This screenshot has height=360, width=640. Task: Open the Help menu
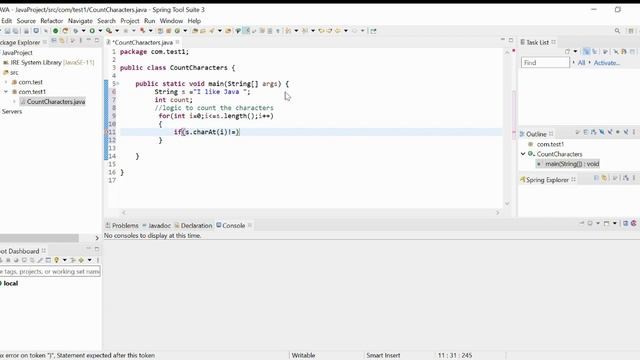coord(194,21)
